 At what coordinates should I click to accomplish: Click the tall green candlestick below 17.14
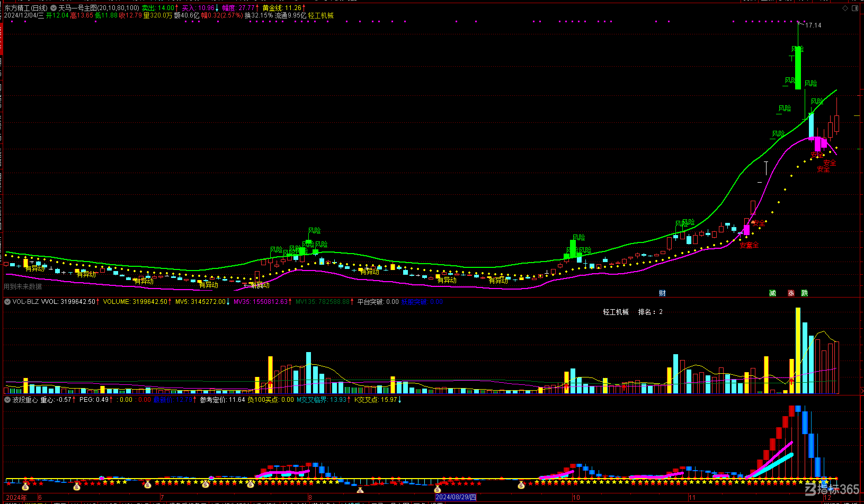[798, 68]
